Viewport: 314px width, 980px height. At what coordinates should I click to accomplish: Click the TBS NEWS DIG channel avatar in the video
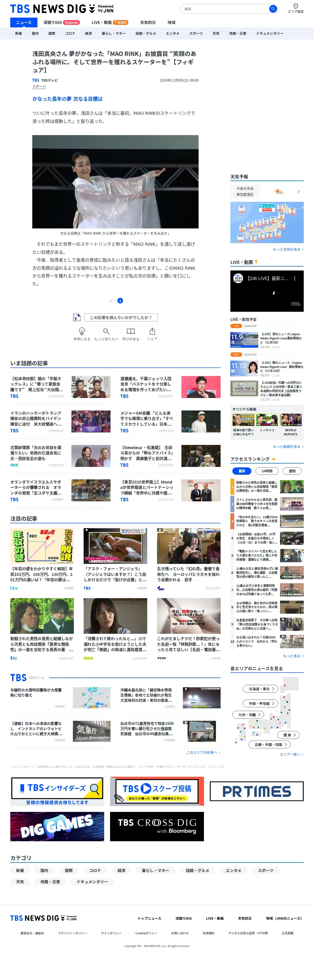click(x=238, y=278)
